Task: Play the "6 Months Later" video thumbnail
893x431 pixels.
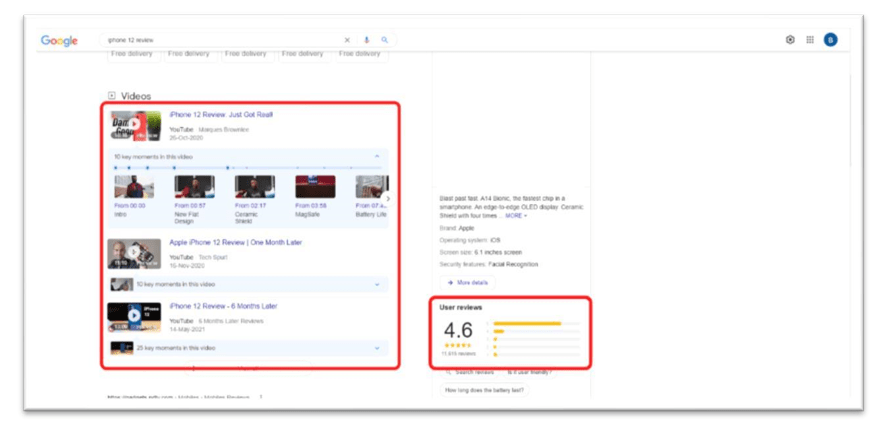Action: [134, 317]
